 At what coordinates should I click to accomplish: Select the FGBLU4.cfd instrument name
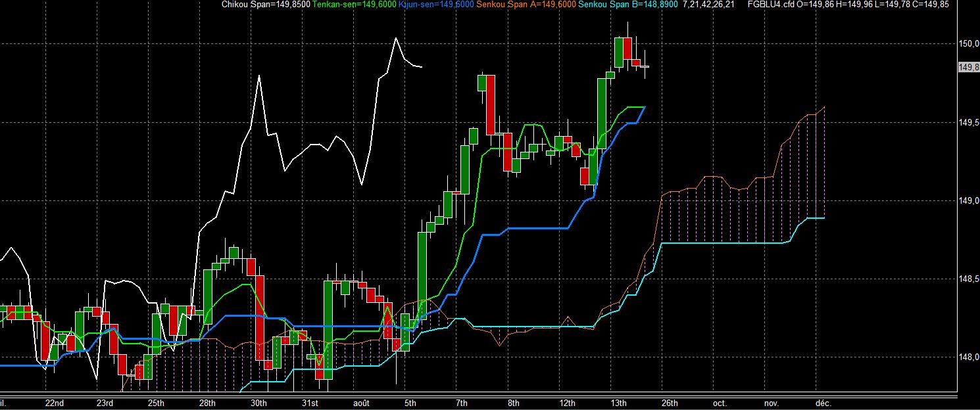[x=770, y=5]
